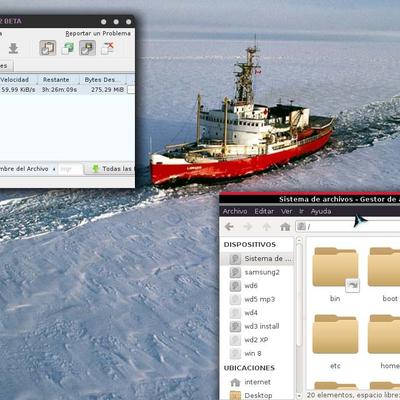Click the file manager location path field
Viewport: 400px width, 400px height.
347,227
